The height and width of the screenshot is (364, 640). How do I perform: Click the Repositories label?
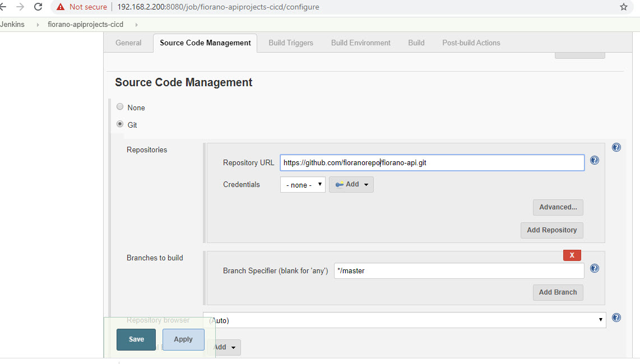click(146, 150)
